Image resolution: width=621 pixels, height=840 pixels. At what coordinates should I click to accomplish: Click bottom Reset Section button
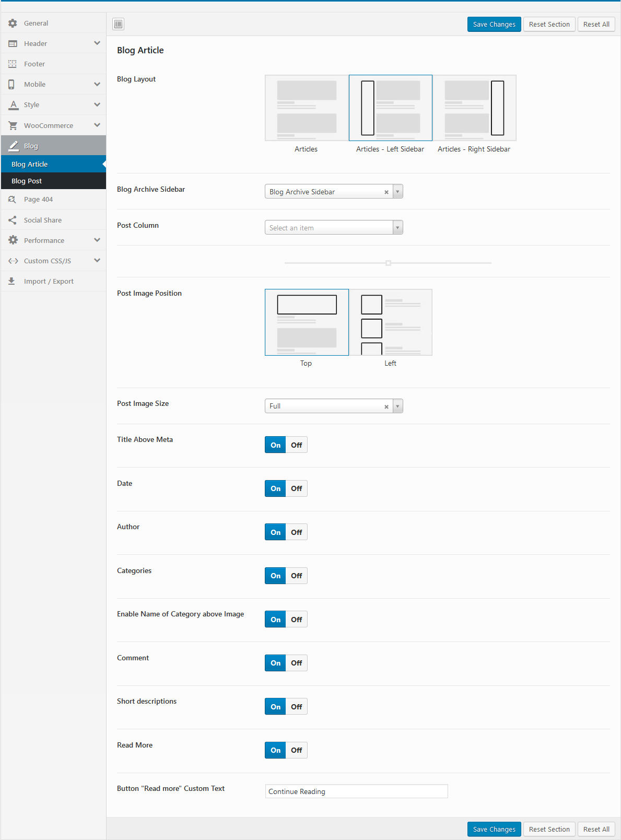click(x=549, y=829)
